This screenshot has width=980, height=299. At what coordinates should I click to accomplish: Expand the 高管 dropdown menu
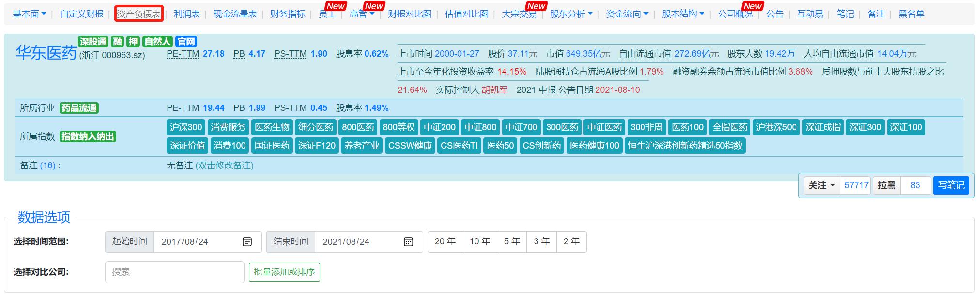click(x=362, y=14)
